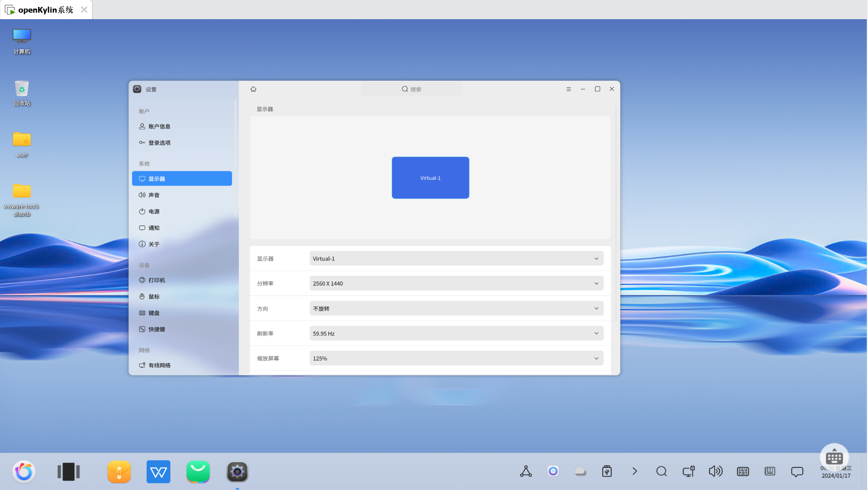
Task: Click the USB device tray icon
Action: coord(607,472)
